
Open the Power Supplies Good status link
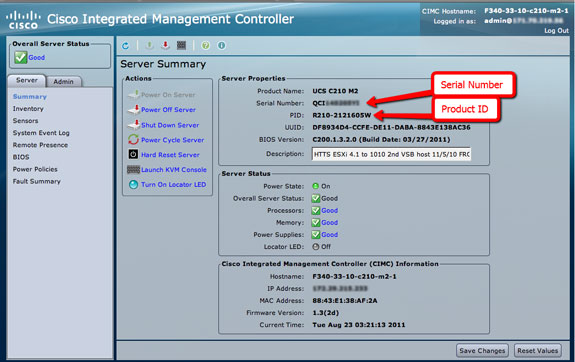coord(330,235)
